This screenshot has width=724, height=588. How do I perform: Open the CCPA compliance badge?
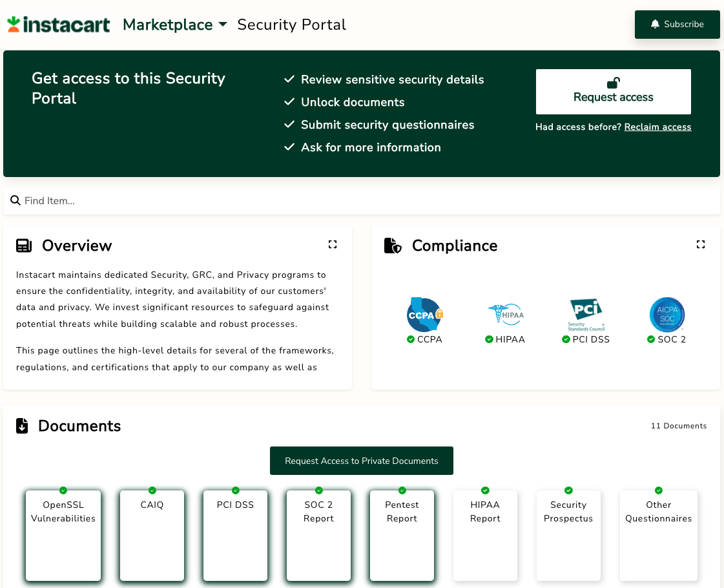pyautogui.click(x=425, y=315)
